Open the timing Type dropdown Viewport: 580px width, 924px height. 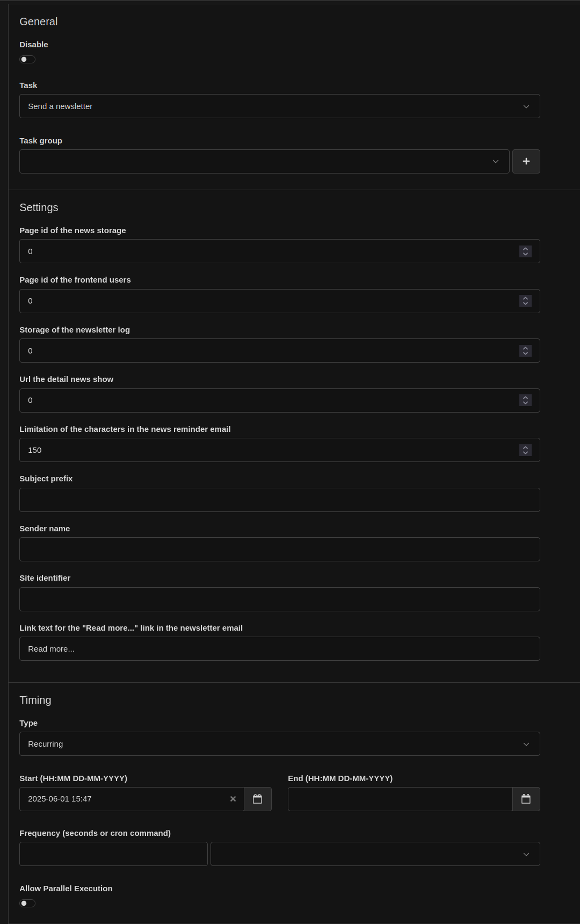coord(279,744)
